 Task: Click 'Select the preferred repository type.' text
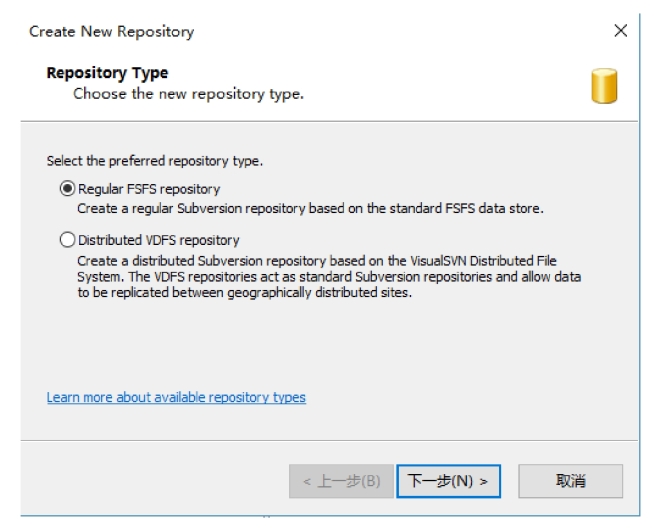155,161
